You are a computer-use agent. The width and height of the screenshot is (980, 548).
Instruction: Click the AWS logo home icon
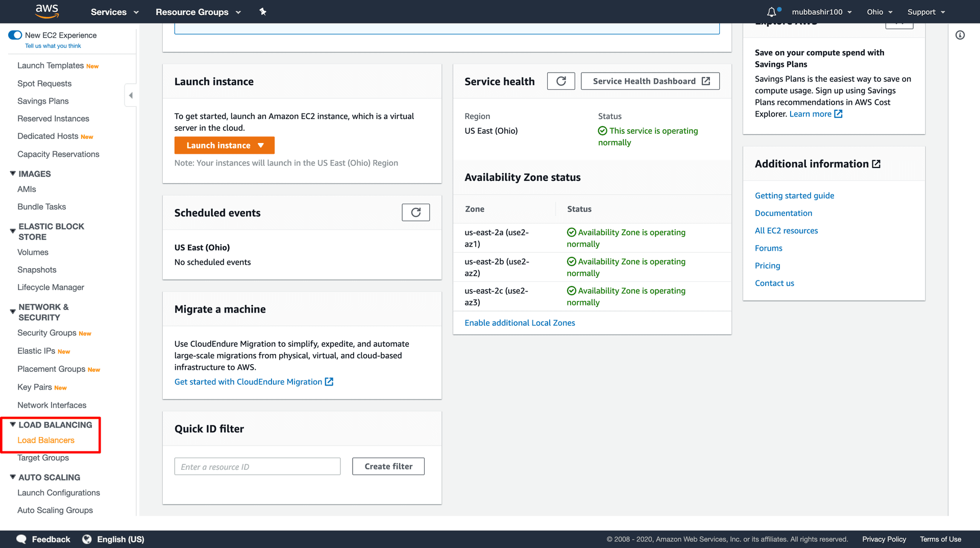pyautogui.click(x=47, y=11)
